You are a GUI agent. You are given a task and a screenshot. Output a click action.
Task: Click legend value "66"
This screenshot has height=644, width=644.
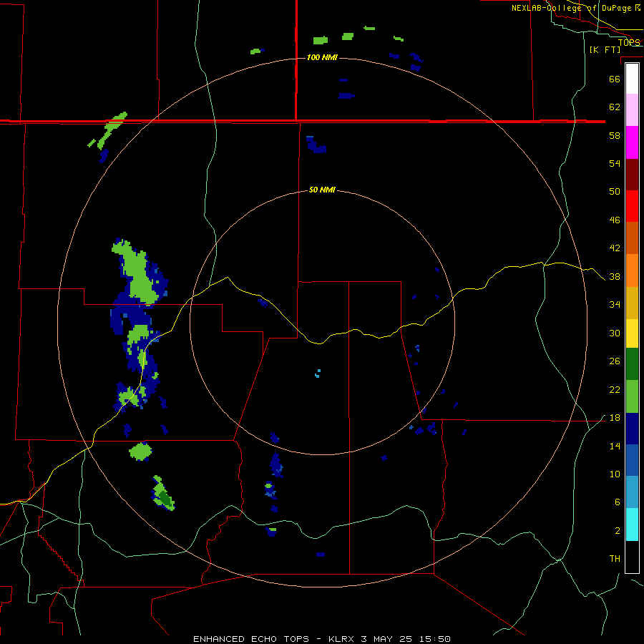point(615,79)
